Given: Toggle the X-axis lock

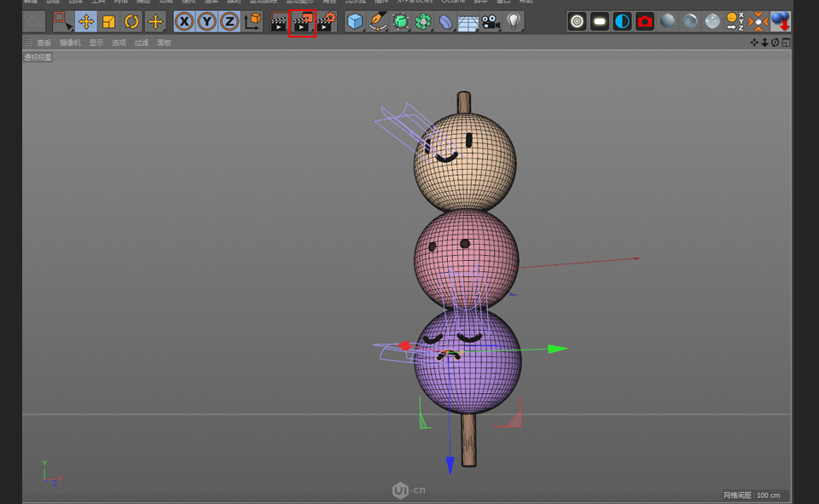Looking at the screenshot, I should point(183,21).
